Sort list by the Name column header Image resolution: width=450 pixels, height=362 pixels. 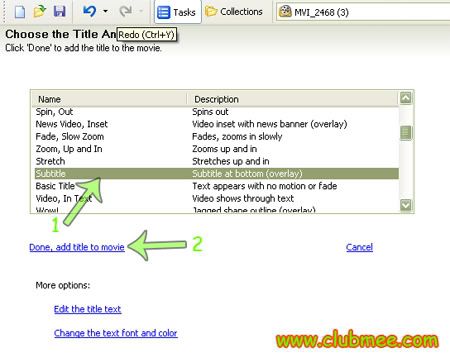point(109,99)
